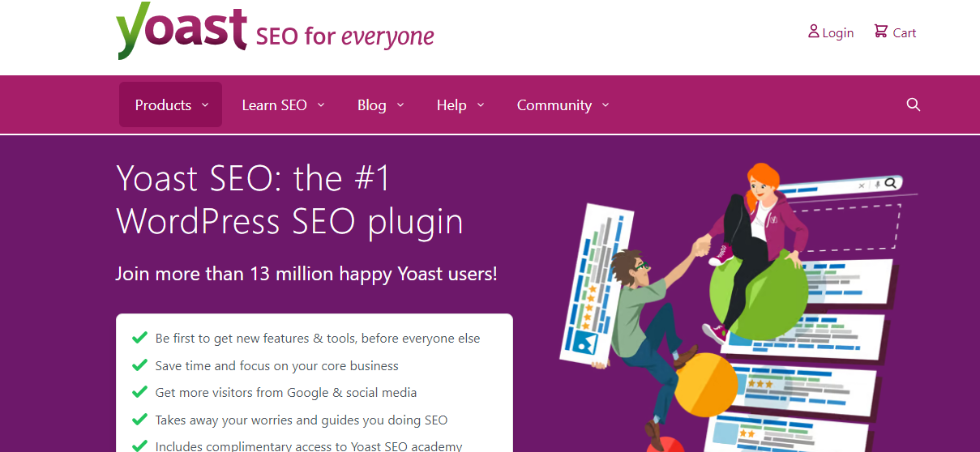Click the checkmark beside 'Get more visitors from Google'
This screenshot has width=980, height=452.
[139, 392]
